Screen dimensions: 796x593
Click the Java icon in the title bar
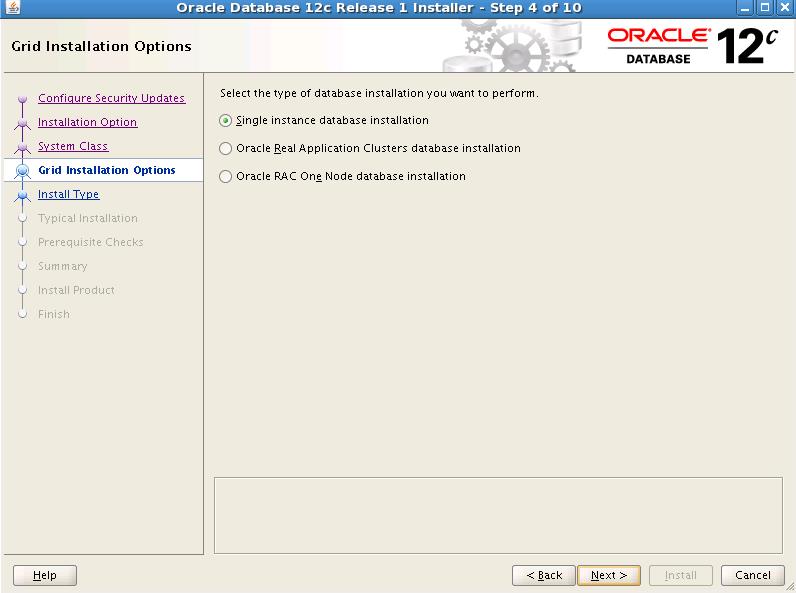(12, 9)
